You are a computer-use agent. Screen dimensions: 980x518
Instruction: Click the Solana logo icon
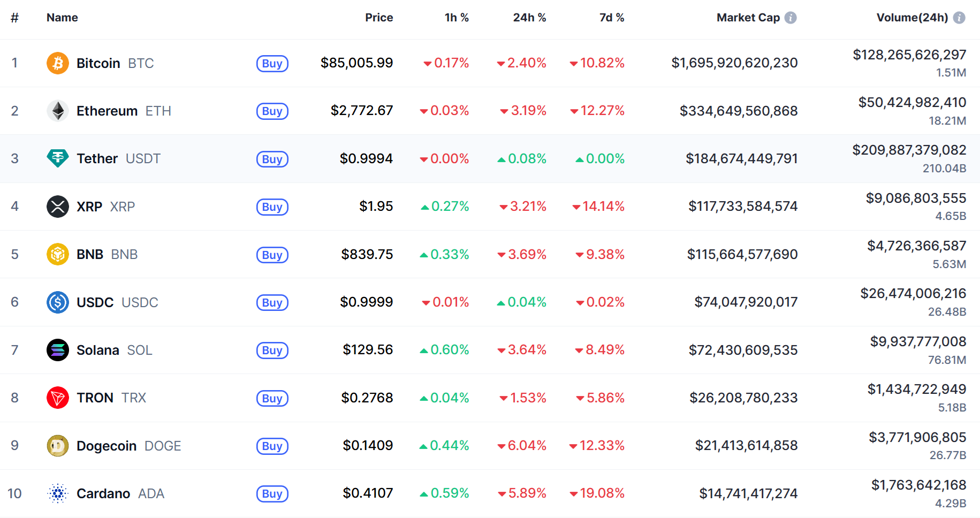tap(58, 350)
